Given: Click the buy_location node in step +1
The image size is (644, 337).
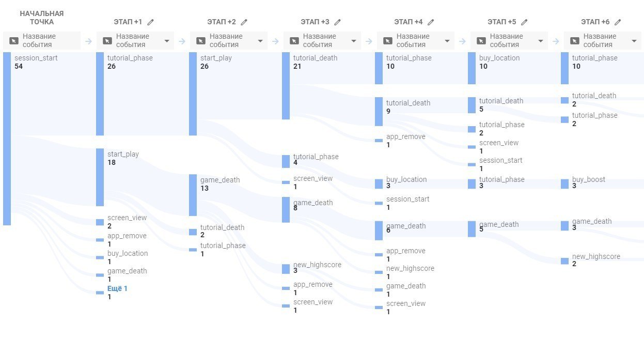Looking at the screenshot, I should tap(100, 257).
